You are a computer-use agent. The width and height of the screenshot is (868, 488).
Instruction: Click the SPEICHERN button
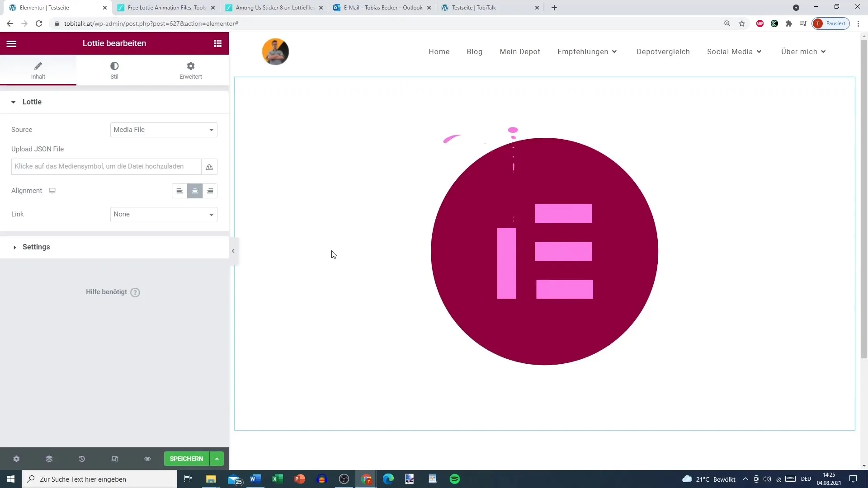click(x=186, y=459)
